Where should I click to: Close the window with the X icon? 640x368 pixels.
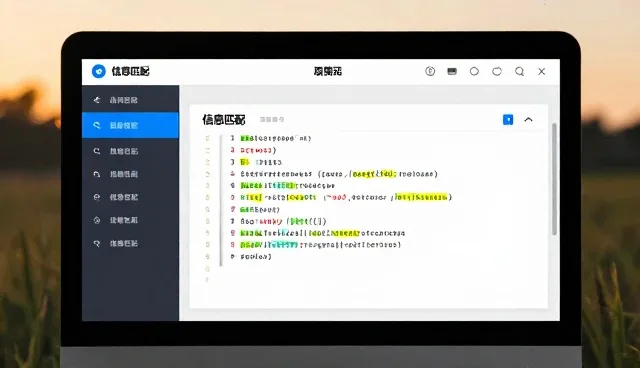tap(542, 71)
